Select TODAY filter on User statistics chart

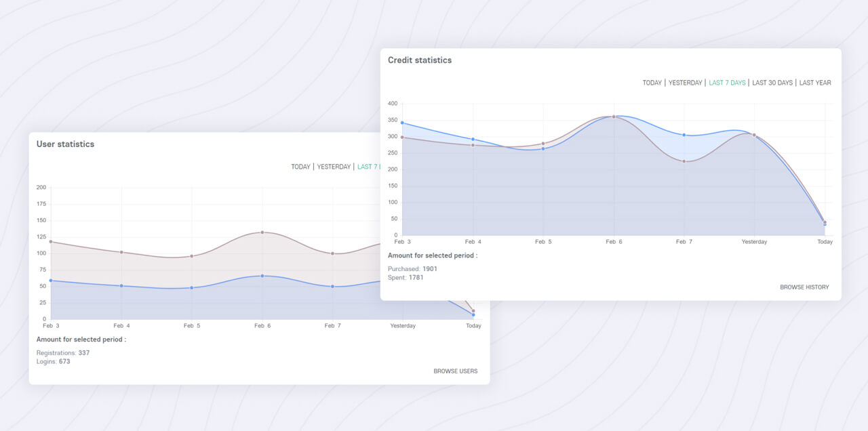click(x=300, y=166)
